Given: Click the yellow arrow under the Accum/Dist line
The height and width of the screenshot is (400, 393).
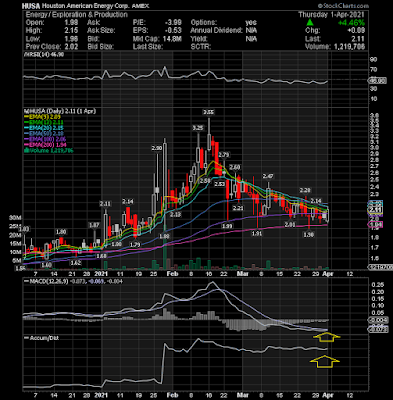Looking at the screenshot, I should (325, 362).
